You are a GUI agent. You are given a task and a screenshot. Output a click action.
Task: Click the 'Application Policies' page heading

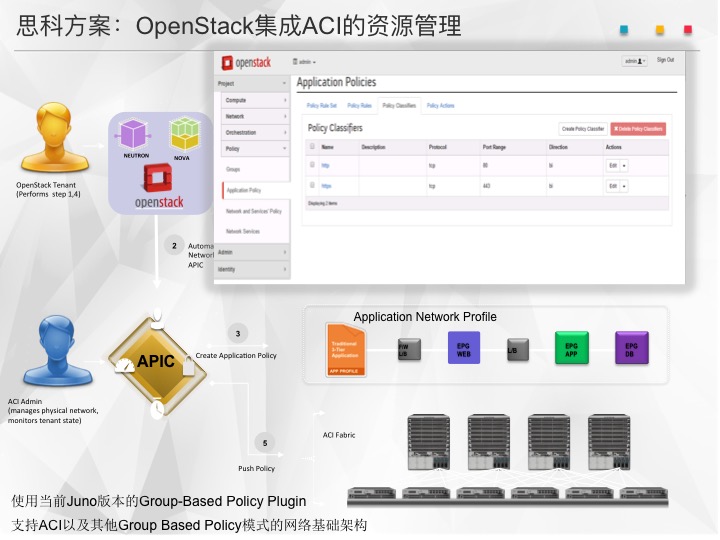[336, 82]
